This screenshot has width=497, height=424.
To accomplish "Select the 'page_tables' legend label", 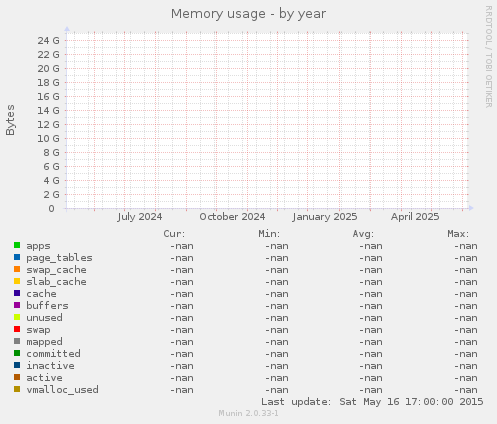I will [x=59, y=258].
